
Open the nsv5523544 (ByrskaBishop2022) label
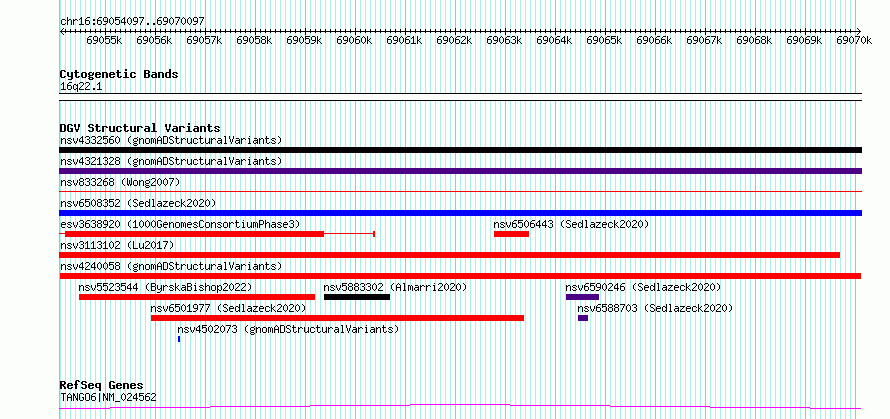click(165, 287)
